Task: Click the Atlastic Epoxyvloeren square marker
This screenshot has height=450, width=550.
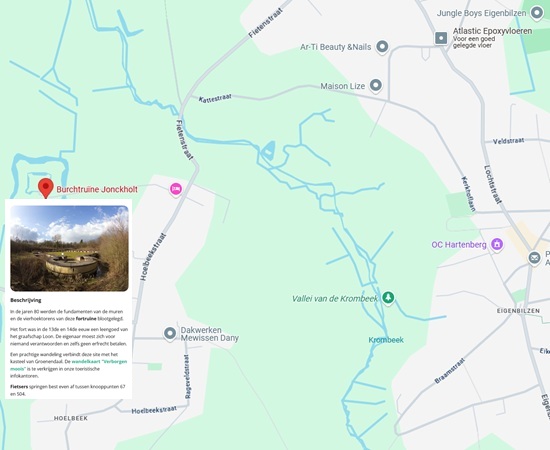Action: (x=441, y=38)
